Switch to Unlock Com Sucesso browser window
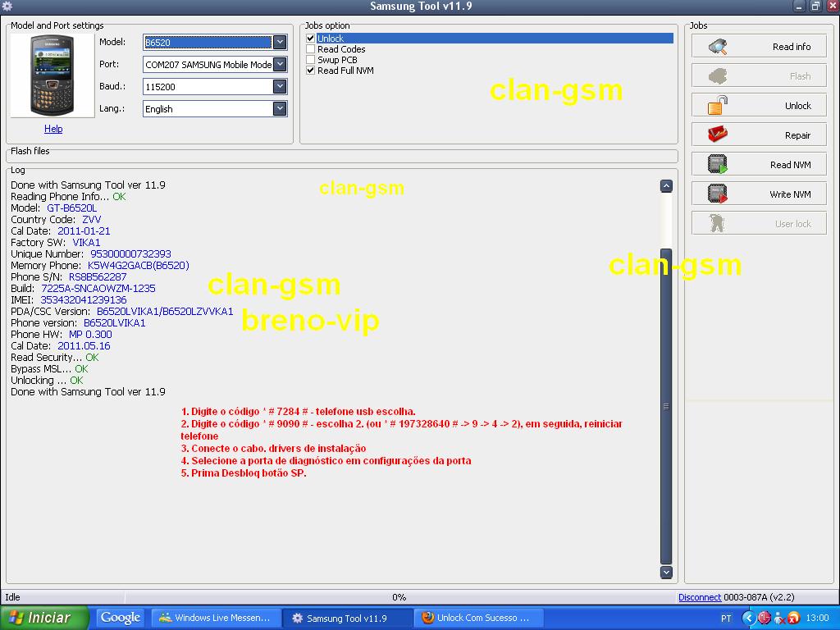The width and height of the screenshot is (840, 630). click(x=481, y=618)
